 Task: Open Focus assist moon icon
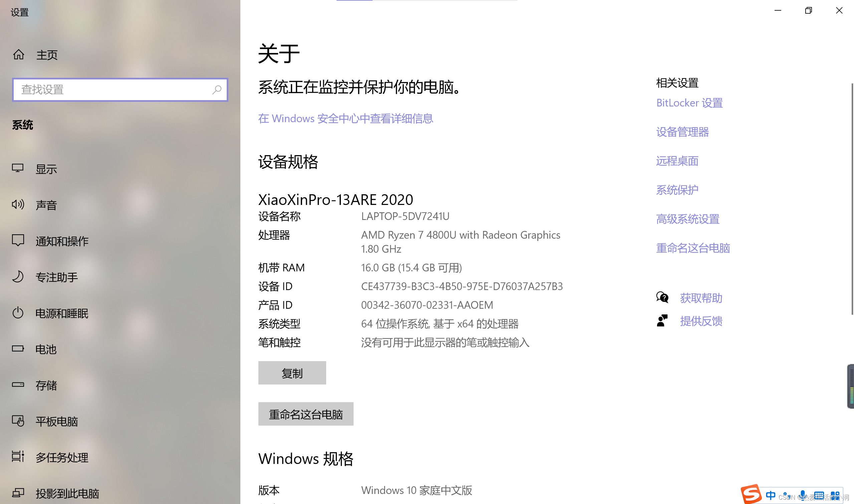pos(18,277)
